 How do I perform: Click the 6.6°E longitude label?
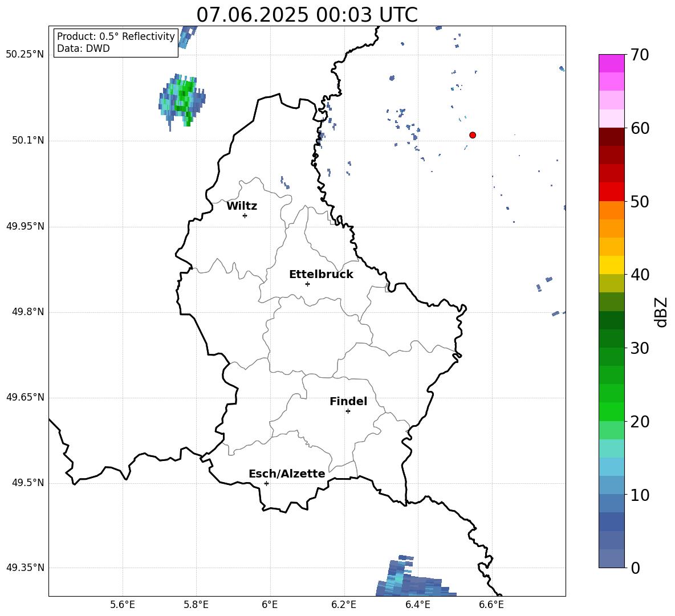[491, 605]
